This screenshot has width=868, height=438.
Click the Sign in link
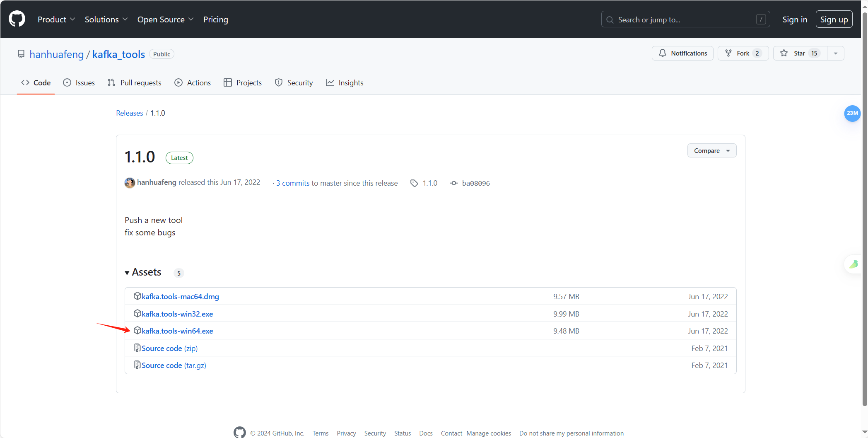coord(795,19)
